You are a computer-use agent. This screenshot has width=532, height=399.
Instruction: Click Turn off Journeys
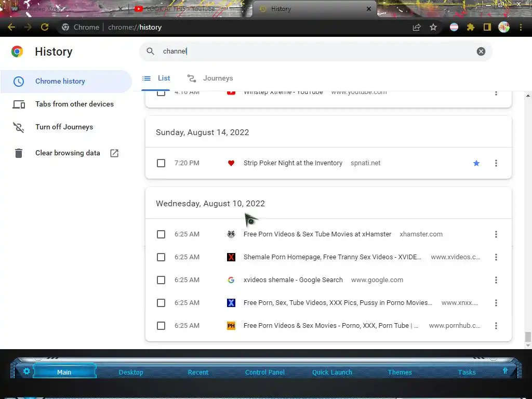click(x=66, y=127)
